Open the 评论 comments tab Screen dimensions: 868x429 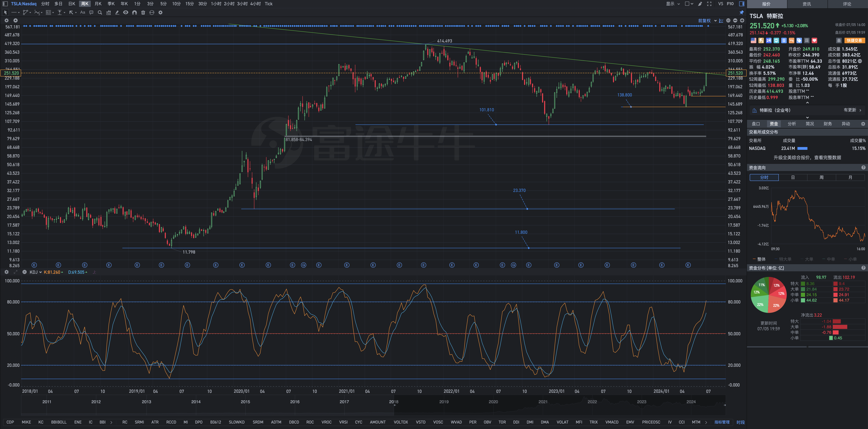847,4
